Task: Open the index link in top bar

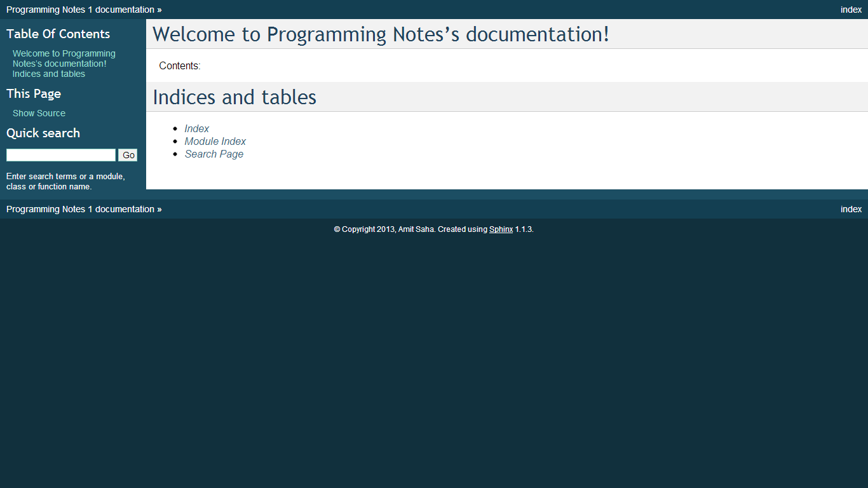Action: (x=851, y=10)
